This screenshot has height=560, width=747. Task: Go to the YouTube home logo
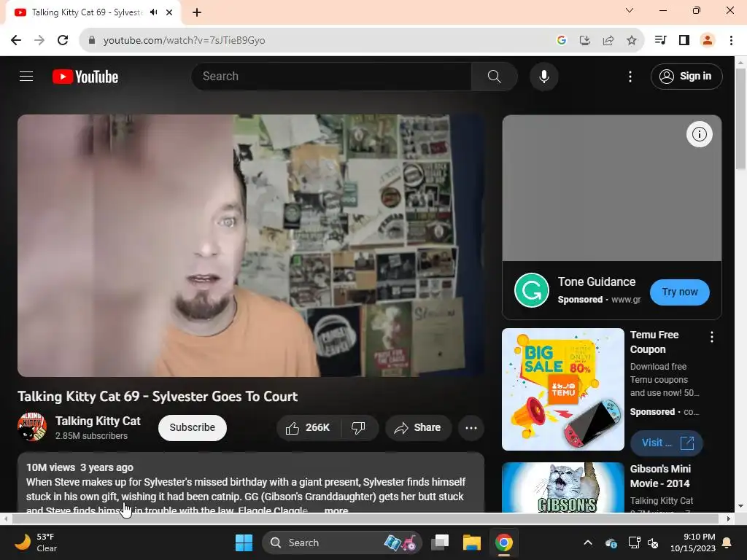(85, 77)
